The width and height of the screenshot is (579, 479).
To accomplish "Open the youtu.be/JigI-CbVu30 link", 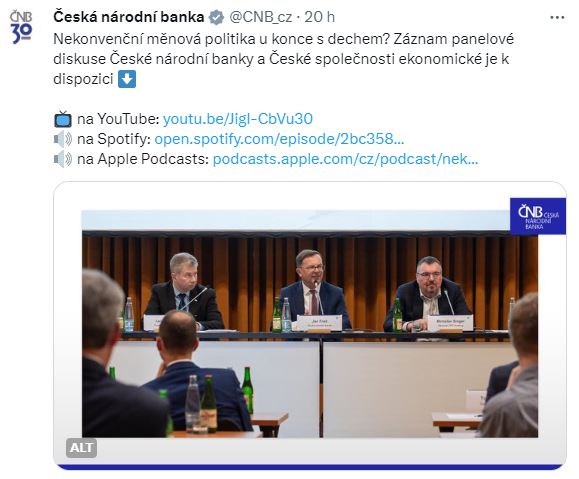I will click(238, 119).
